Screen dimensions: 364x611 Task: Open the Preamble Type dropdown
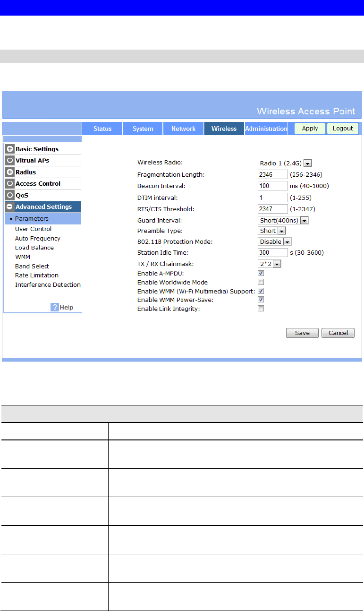coord(272,231)
